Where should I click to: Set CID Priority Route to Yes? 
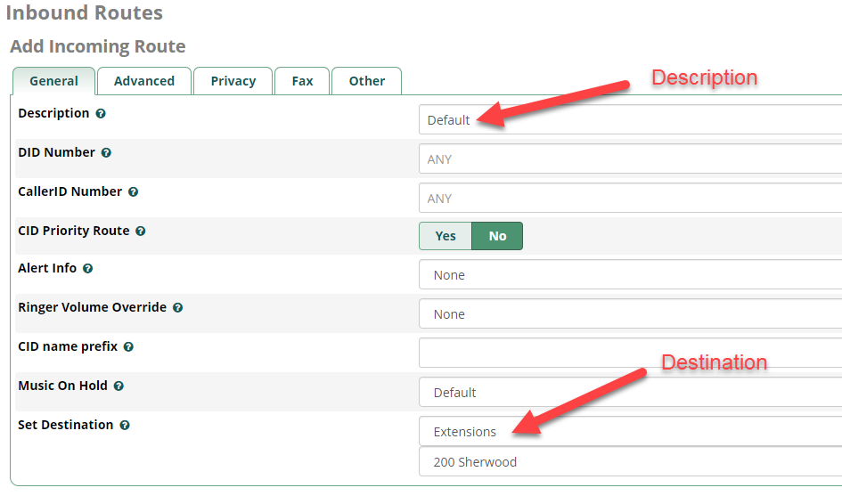click(x=446, y=236)
